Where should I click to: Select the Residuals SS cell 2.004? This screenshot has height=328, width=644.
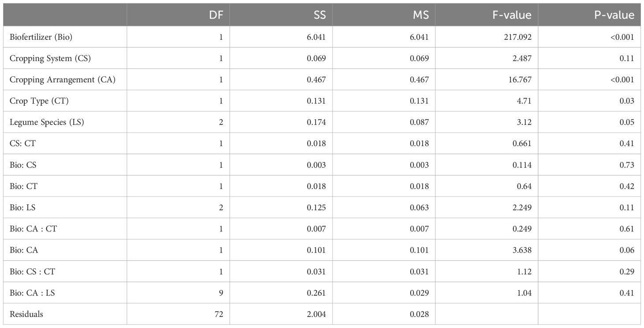(x=317, y=314)
